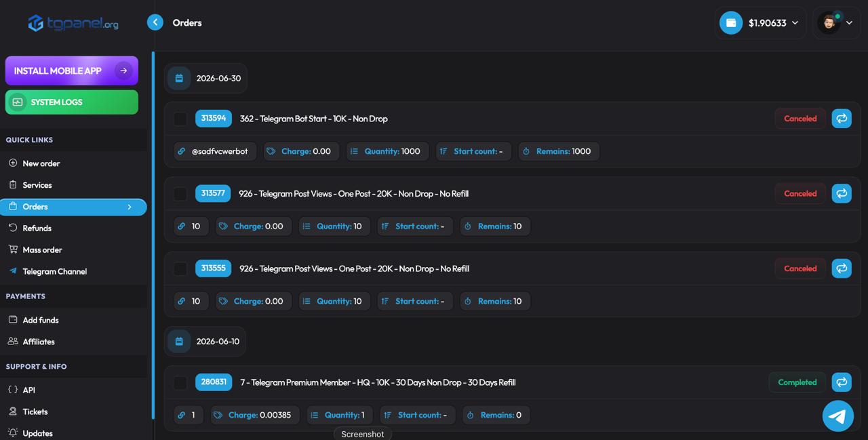
Task: Click the Completed status of order 280831
Action: point(797,382)
